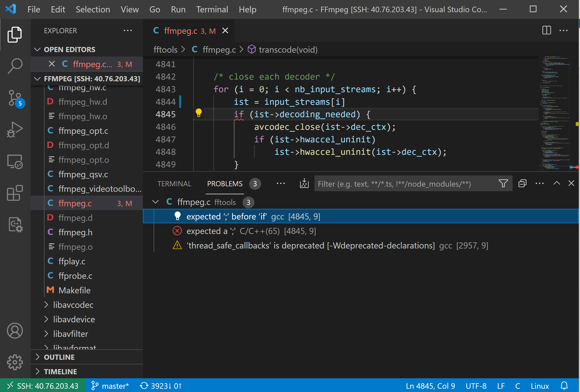
Task: Open the Remote Explorer view
Action: [15, 162]
